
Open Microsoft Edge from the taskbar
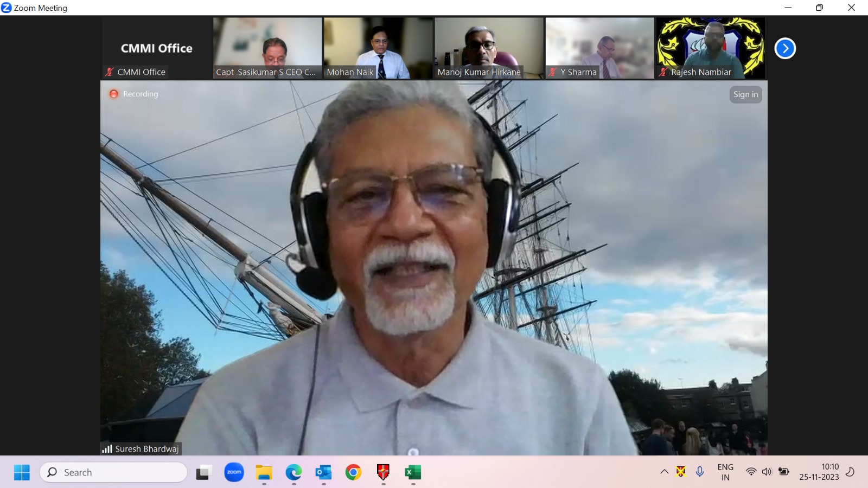[x=293, y=472]
